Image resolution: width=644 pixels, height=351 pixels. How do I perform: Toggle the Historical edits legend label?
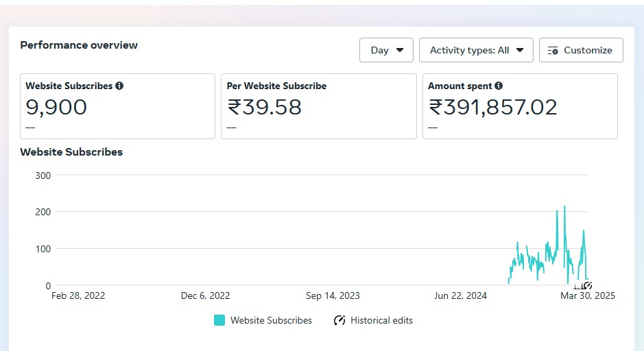(x=381, y=320)
